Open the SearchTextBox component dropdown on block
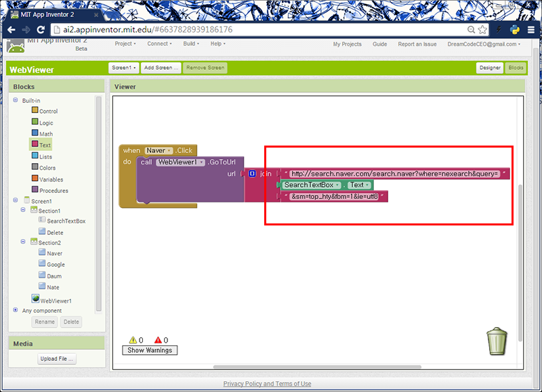542x392 pixels. coord(312,185)
